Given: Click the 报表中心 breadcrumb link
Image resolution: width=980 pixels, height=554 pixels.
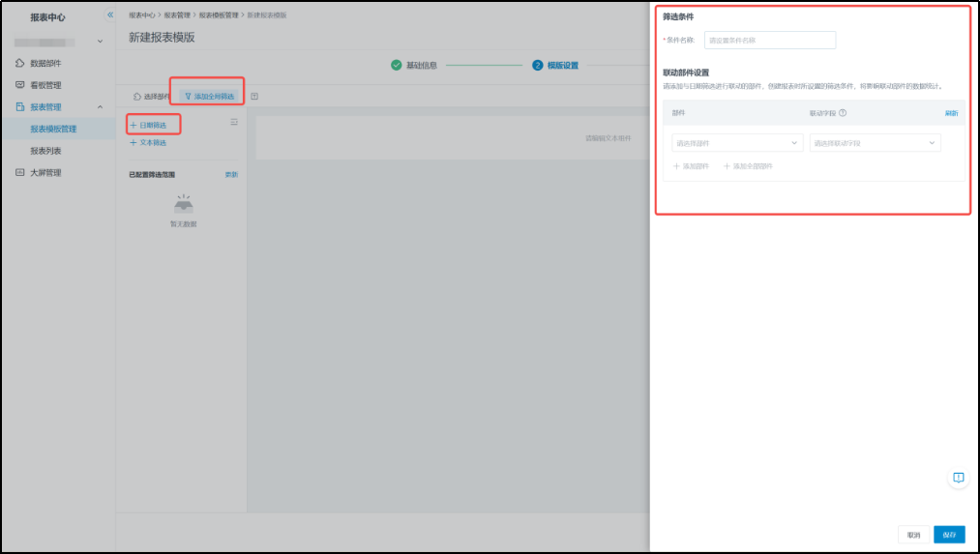Looking at the screenshot, I should point(142,15).
